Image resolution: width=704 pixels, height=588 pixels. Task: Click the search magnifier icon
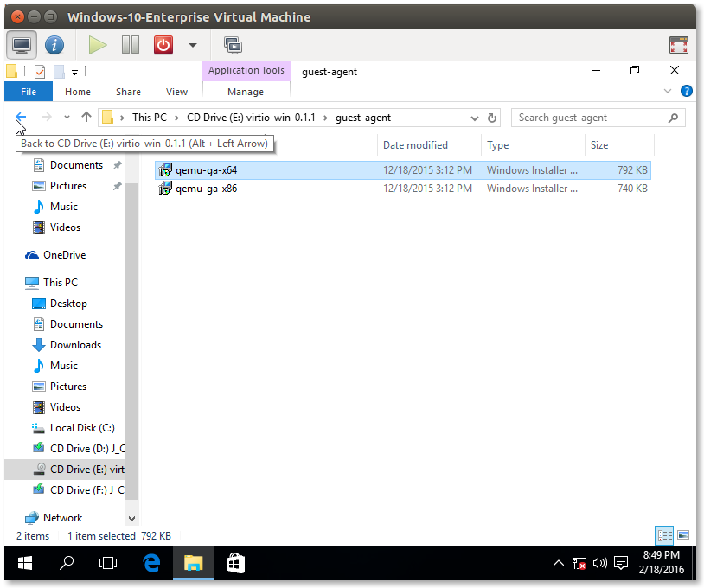673,118
